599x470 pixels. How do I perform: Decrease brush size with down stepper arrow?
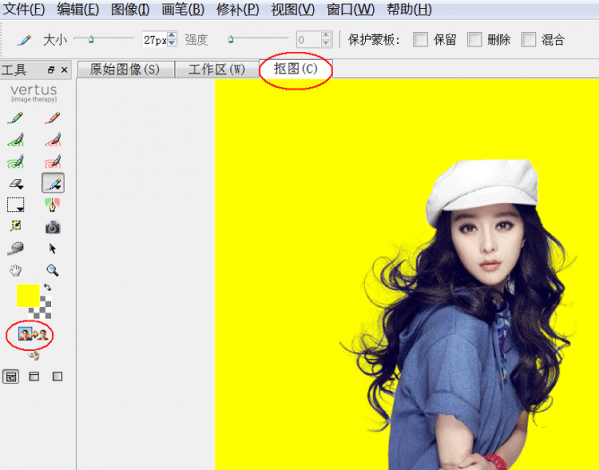(x=172, y=43)
